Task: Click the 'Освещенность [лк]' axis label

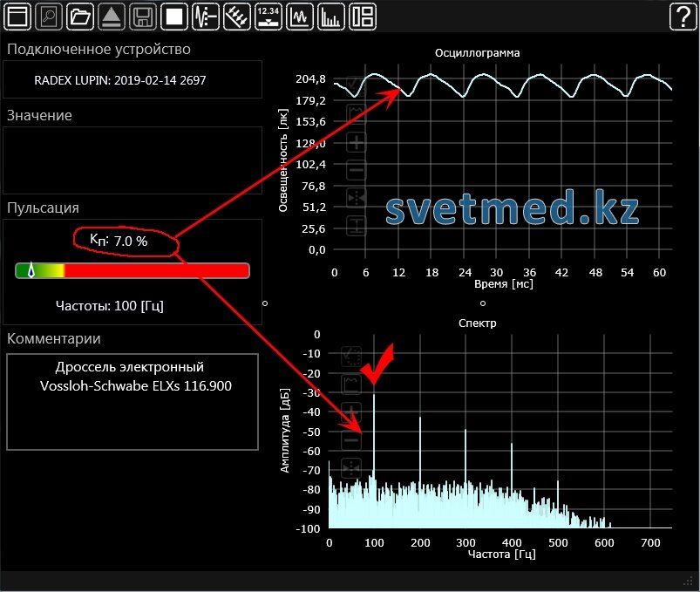Action: 283,160
